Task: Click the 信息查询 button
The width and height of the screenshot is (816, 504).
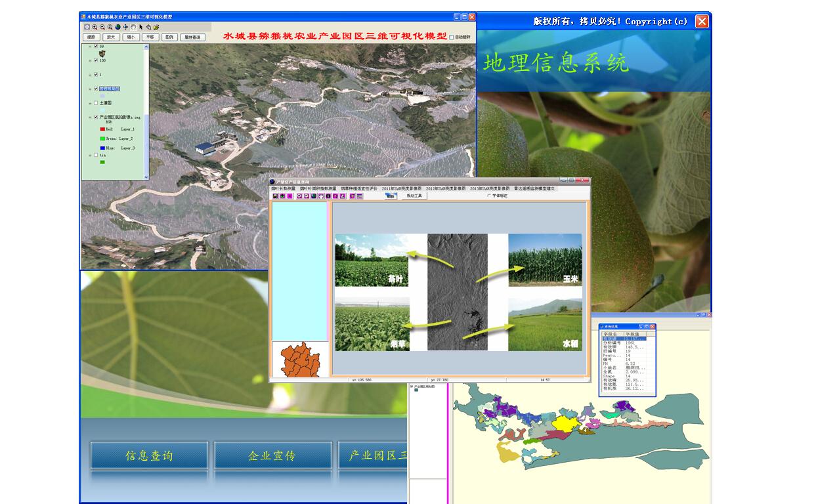Action: coord(149,455)
